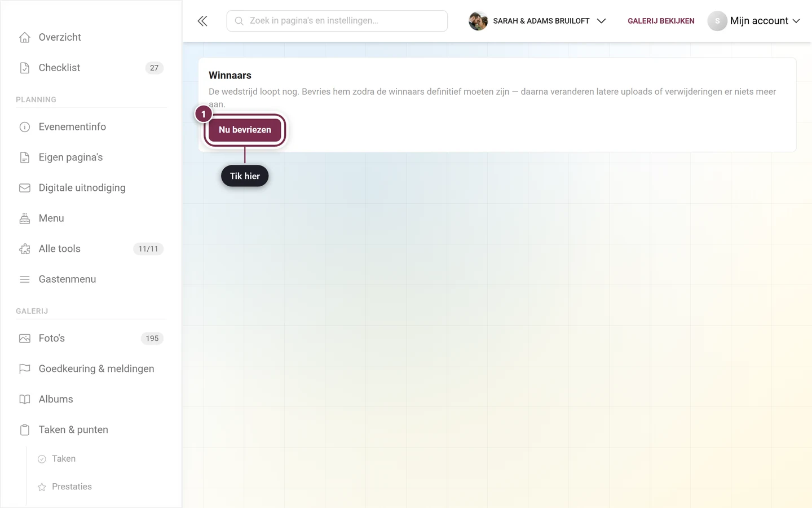Click the Foto's image icon
The height and width of the screenshot is (508, 812).
click(25, 339)
